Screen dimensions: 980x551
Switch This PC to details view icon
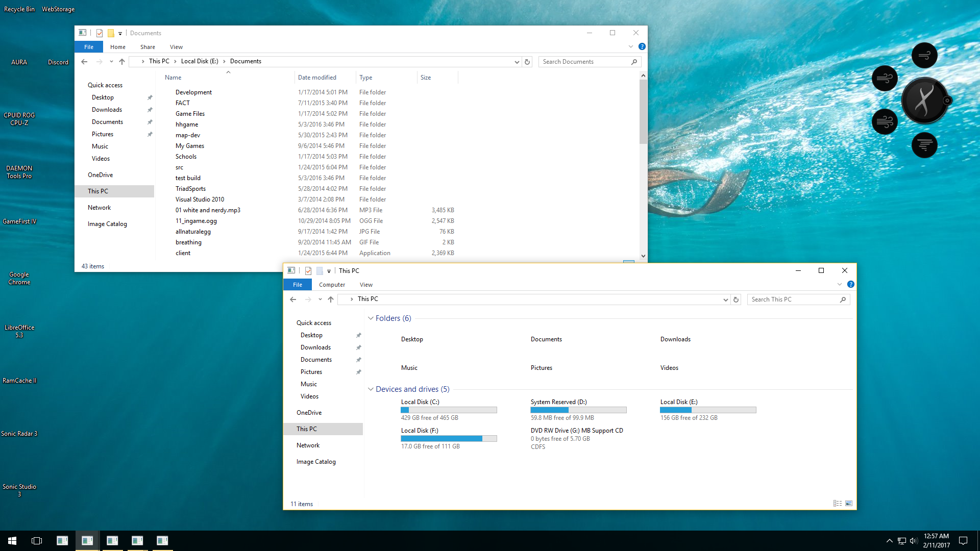click(x=838, y=504)
